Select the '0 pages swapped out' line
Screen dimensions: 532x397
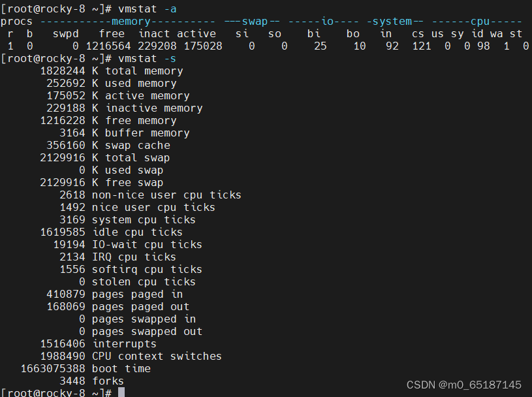click(x=141, y=331)
